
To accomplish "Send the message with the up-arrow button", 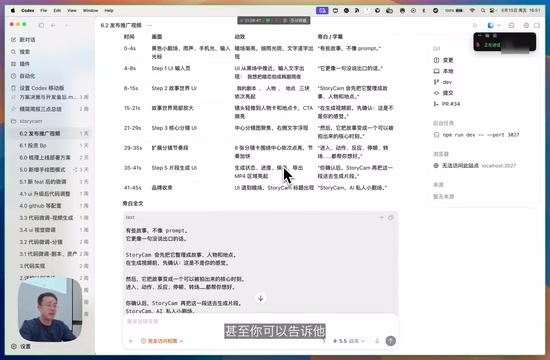I will [390, 341].
